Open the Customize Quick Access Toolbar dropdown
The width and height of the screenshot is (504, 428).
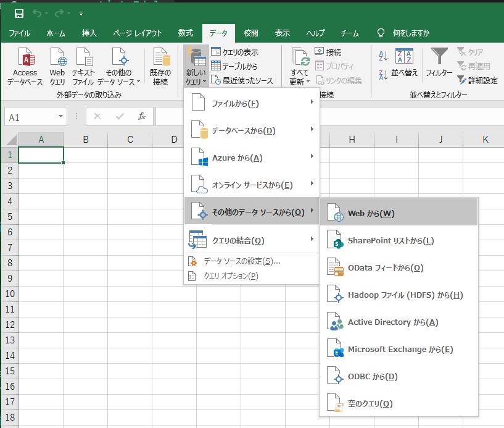[81, 14]
